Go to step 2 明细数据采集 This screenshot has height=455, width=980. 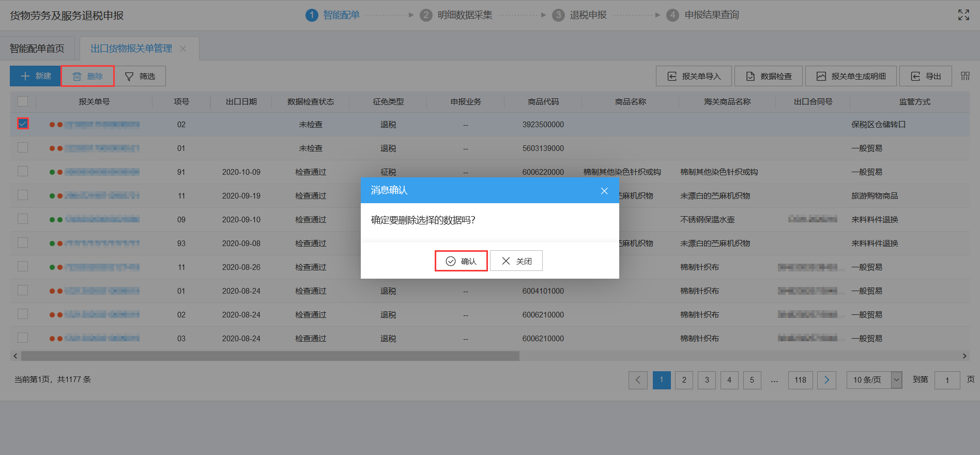(456, 15)
